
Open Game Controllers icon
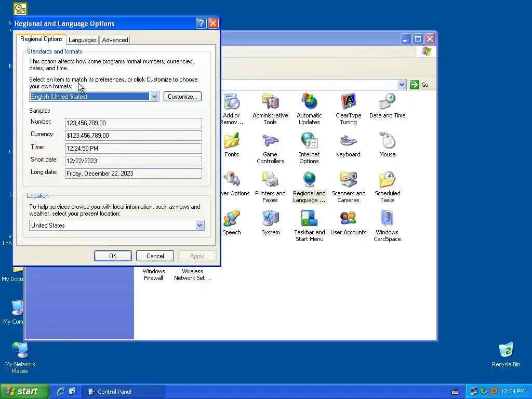pos(270,140)
